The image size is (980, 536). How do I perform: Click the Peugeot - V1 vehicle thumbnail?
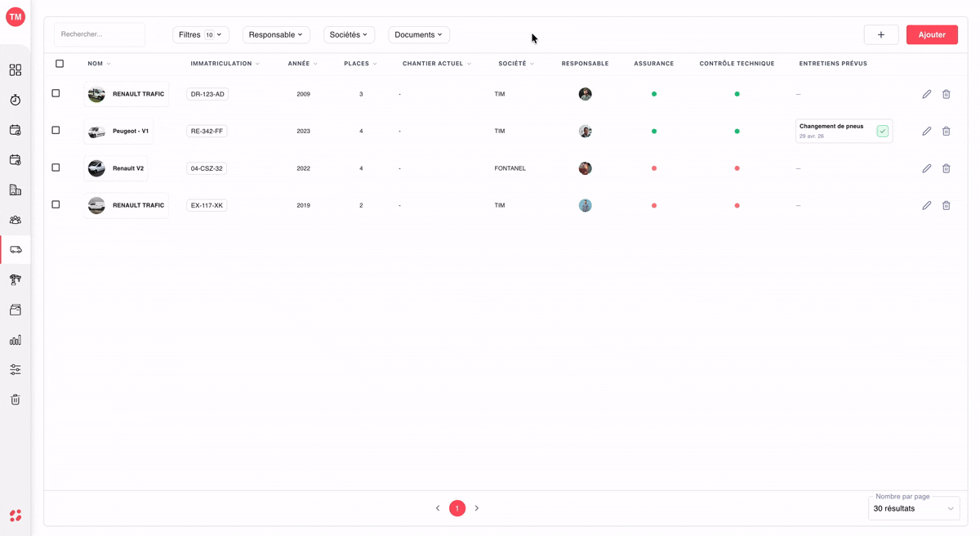coord(96,131)
